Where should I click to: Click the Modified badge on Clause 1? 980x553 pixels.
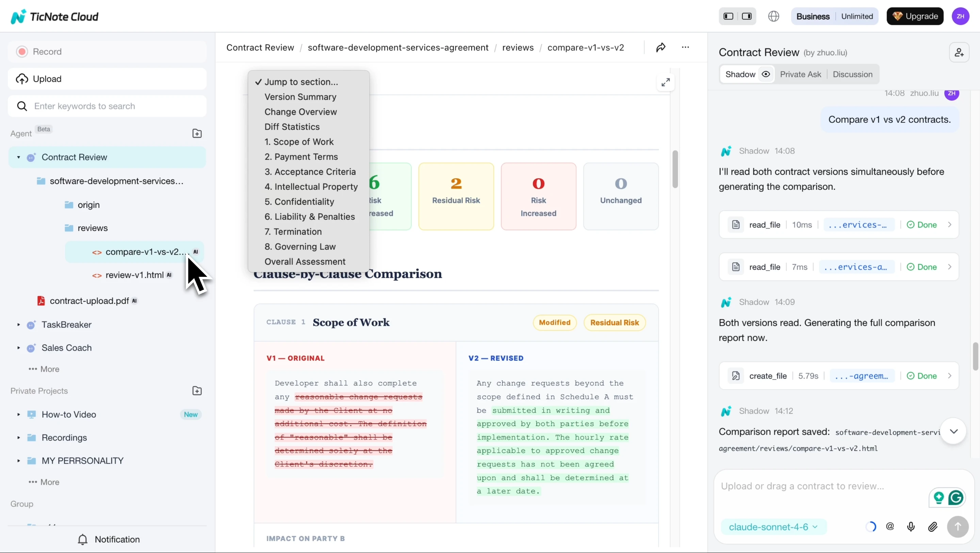555,322
